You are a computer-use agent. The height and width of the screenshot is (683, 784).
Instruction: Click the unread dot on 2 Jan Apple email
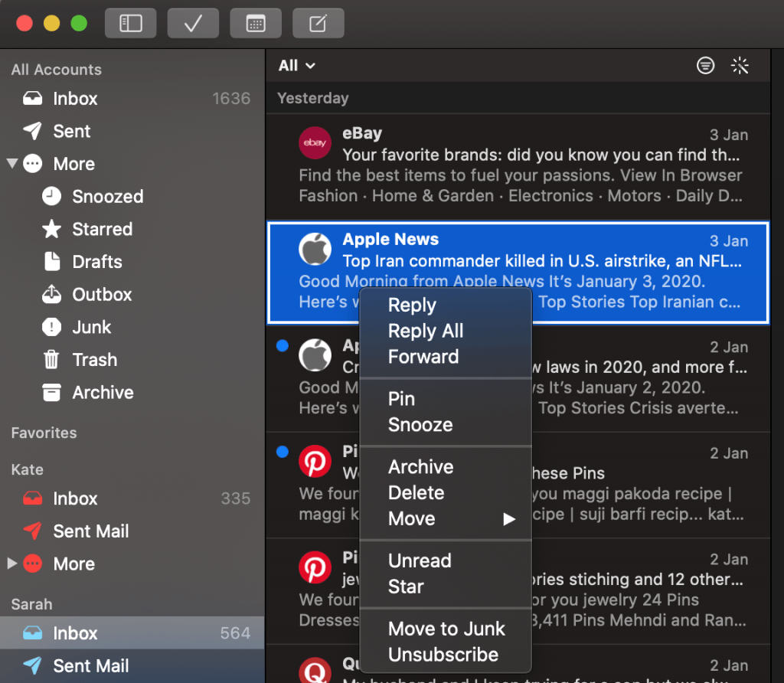[283, 345]
